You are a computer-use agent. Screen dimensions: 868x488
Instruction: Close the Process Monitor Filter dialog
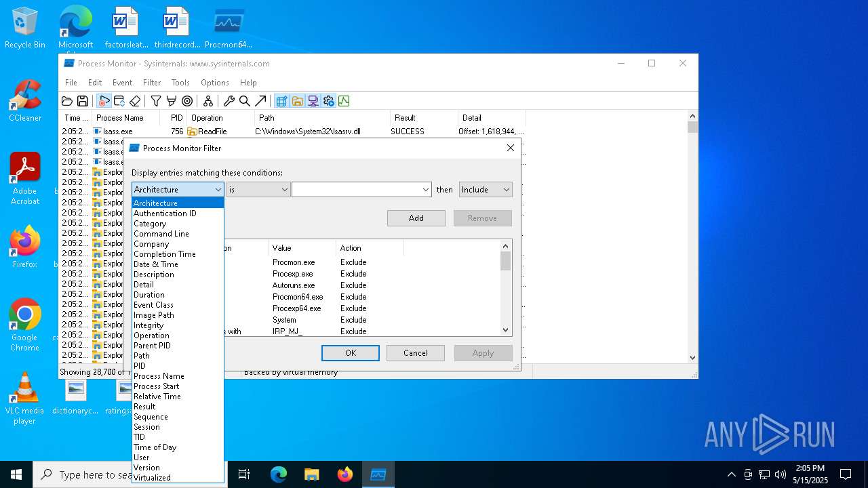click(511, 148)
